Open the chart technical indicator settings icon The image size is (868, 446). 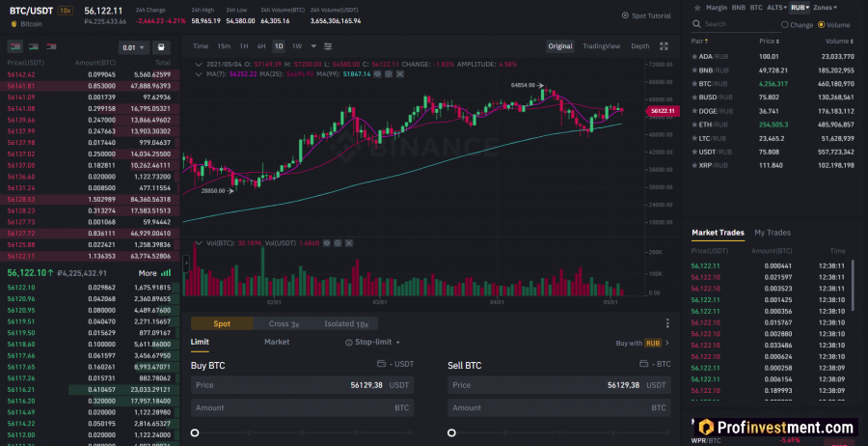(328, 46)
